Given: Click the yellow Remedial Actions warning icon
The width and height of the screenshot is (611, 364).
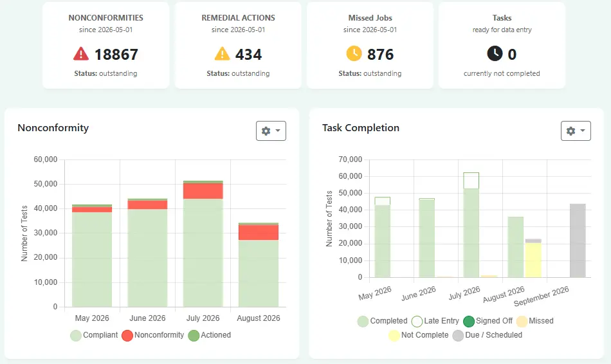Looking at the screenshot, I should (222, 54).
